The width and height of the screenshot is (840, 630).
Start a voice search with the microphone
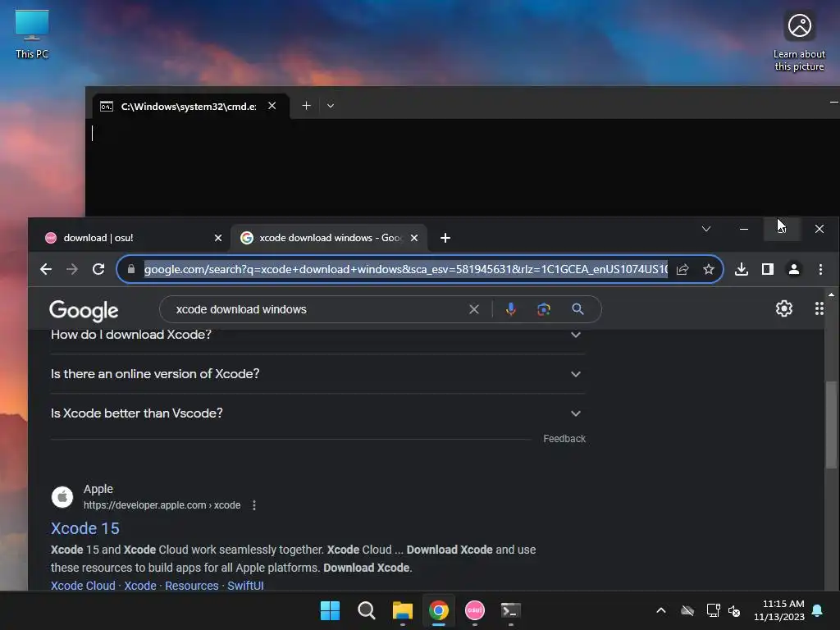point(511,309)
